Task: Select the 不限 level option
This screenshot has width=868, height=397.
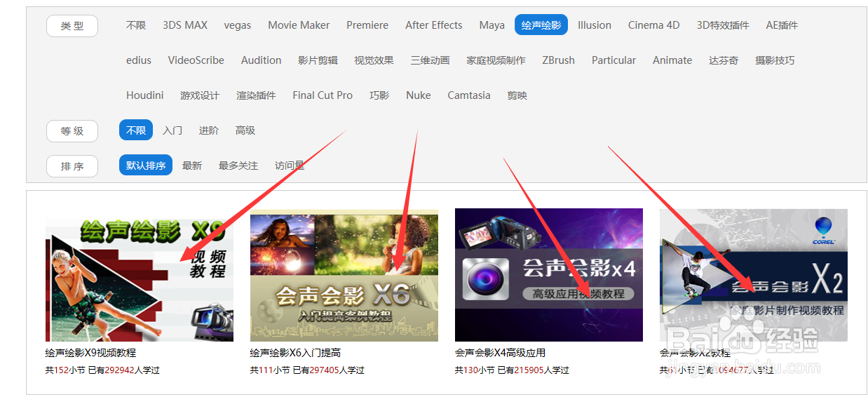Action: click(x=136, y=130)
